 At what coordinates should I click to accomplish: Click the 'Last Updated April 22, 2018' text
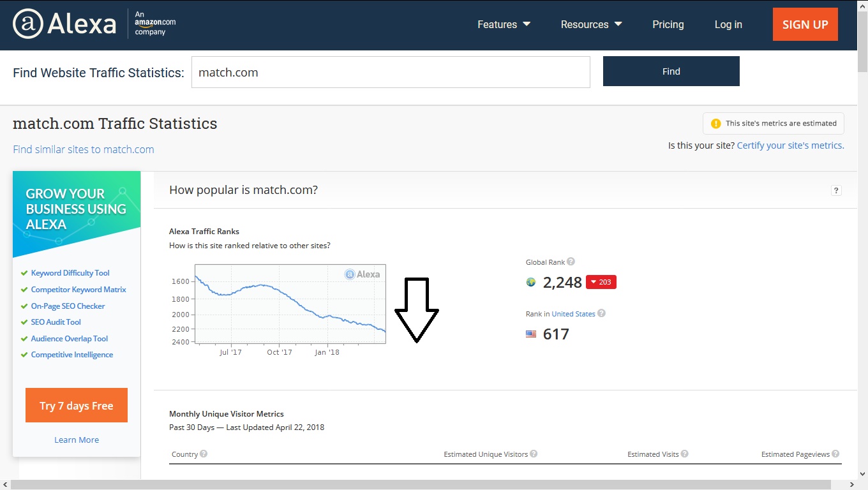[x=275, y=427]
